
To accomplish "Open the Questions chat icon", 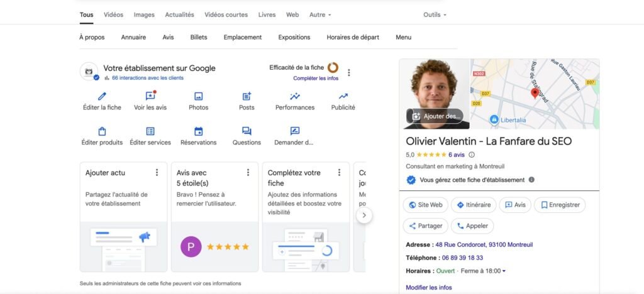I will point(247,131).
